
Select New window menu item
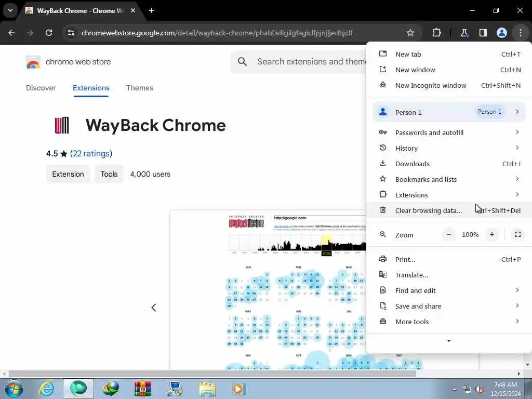[449, 70]
